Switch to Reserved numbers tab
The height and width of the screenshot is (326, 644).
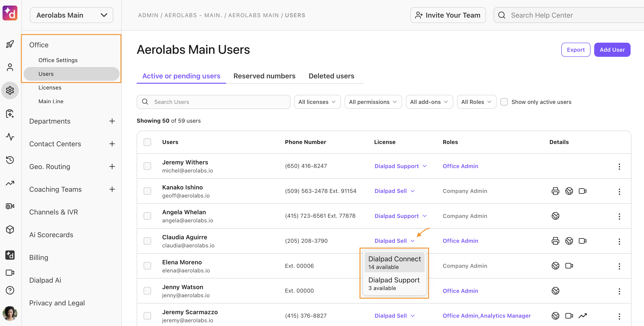264,76
